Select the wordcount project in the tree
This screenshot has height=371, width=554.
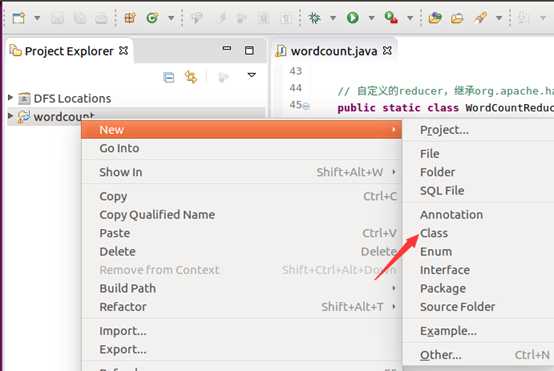coord(64,116)
